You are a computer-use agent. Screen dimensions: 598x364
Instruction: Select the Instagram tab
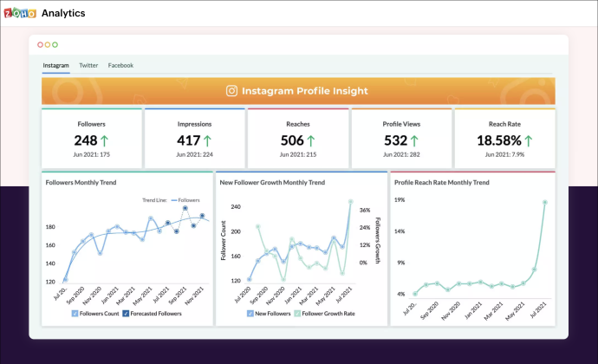coord(55,65)
